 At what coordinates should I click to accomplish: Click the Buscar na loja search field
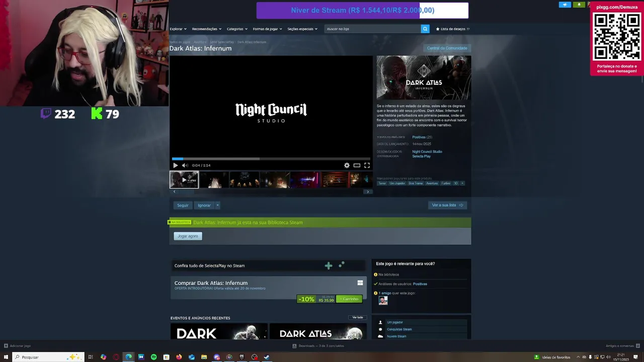(x=373, y=29)
